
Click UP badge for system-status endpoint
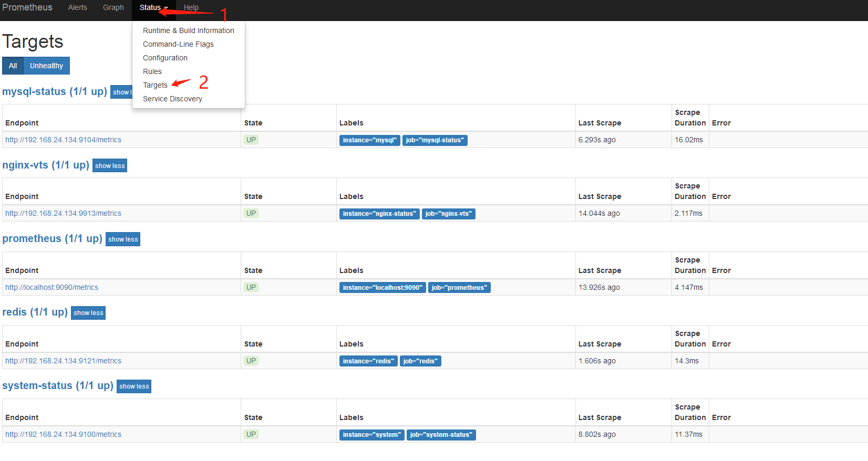(x=251, y=434)
